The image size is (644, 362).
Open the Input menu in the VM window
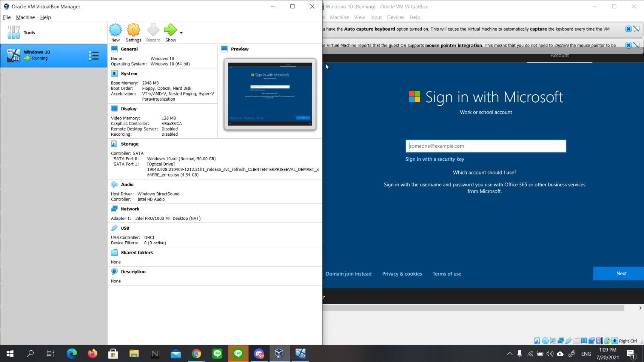click(x=376, y=17)
